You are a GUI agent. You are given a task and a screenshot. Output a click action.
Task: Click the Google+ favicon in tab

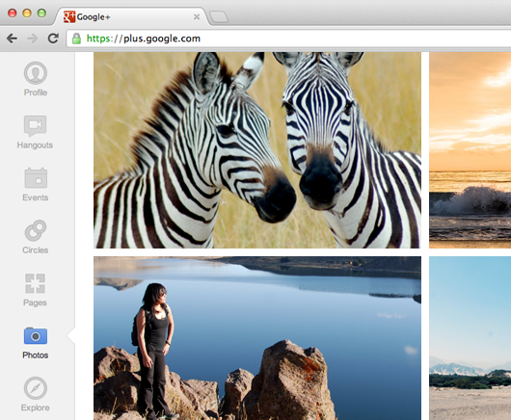(x=69, y=16)
